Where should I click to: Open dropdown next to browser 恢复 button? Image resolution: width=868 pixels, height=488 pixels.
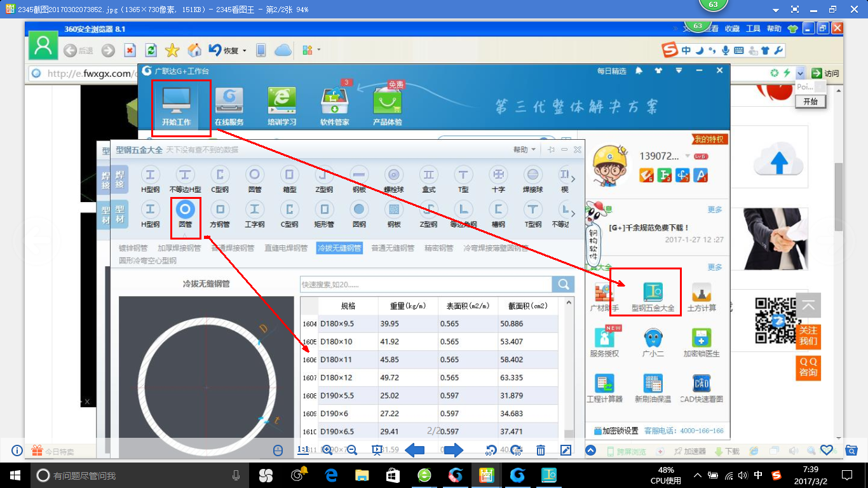pos(244,51)
